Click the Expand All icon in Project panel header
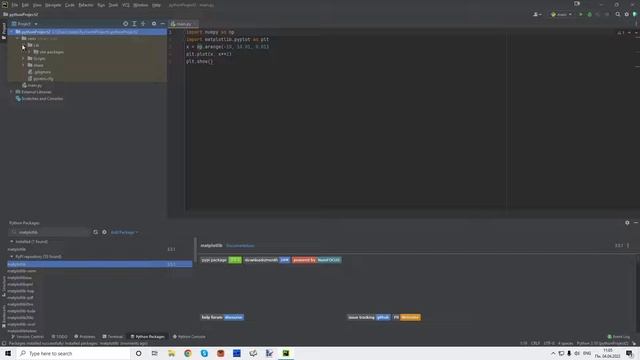The image size is (640, 360). pos(134,24)
